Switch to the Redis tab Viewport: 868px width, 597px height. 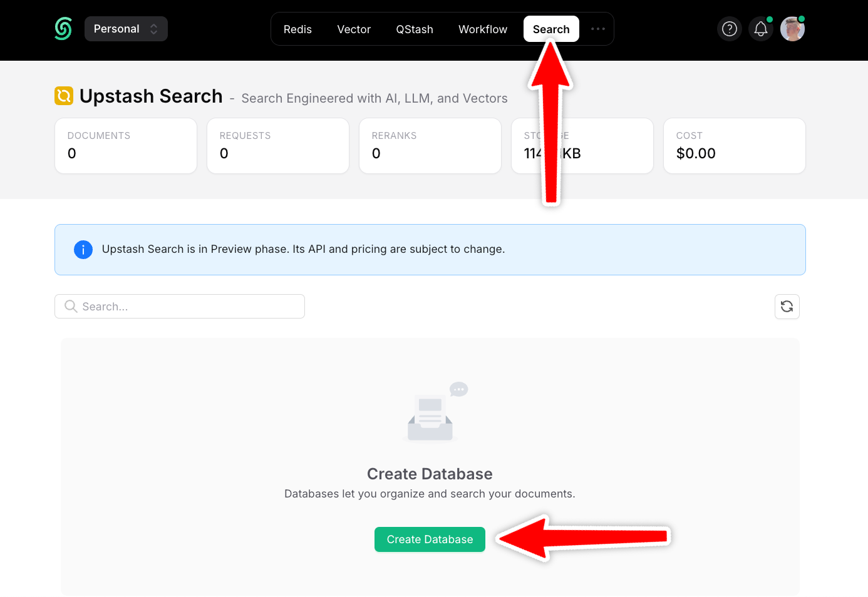point(297,29)
